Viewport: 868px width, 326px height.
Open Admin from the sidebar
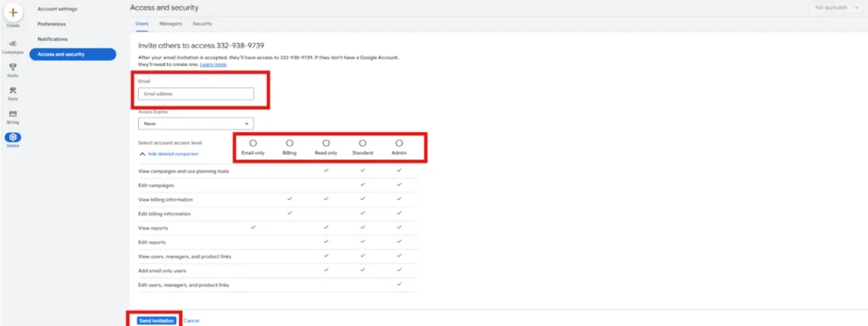click(13, 141)
